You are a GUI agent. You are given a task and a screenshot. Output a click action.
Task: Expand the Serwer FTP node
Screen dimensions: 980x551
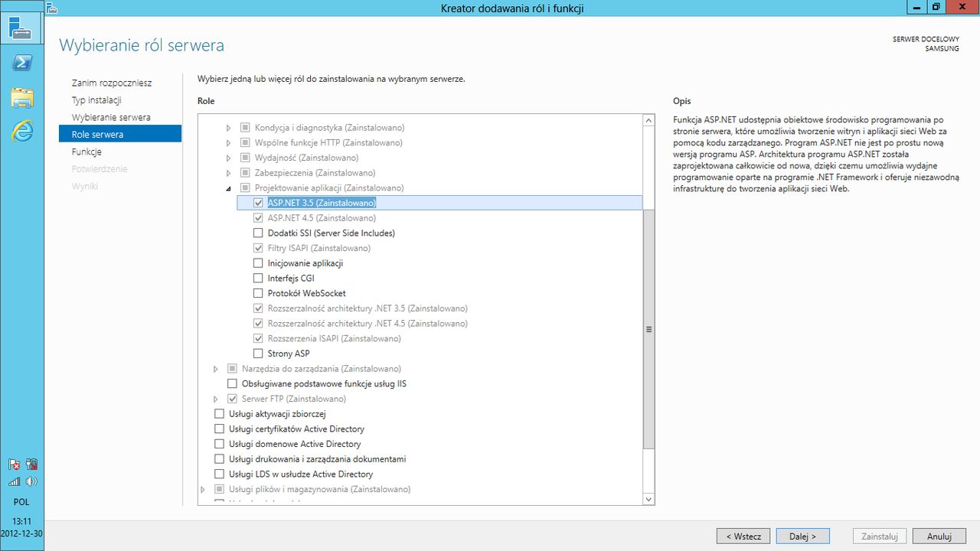click(x=216, y=399)
